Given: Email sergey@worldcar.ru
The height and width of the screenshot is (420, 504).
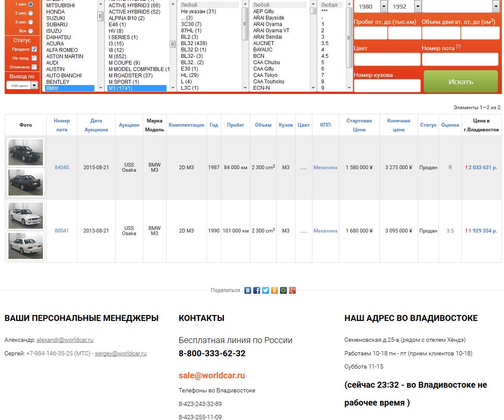Looking at the screenshot, I should tap(121, 353).
